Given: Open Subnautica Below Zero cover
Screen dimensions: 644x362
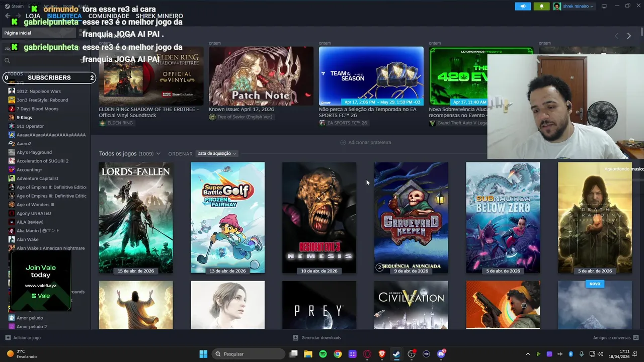Looking at the screenshot, I should (503, 218).
